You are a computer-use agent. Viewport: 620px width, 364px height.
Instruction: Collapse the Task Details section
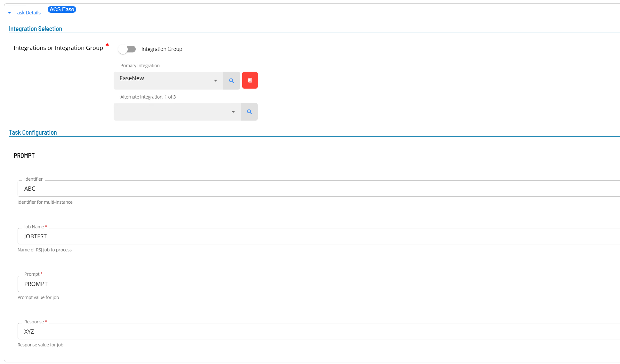[10, 13]
